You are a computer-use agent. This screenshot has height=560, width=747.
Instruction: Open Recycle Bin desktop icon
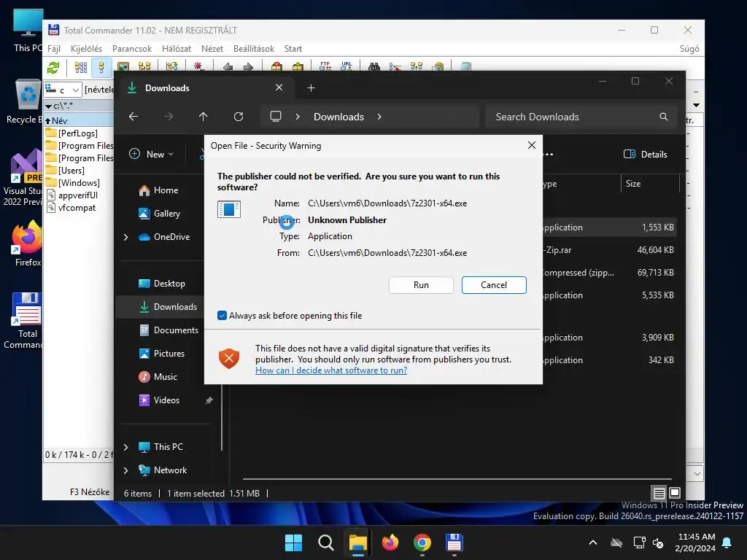tap(28, 102)
